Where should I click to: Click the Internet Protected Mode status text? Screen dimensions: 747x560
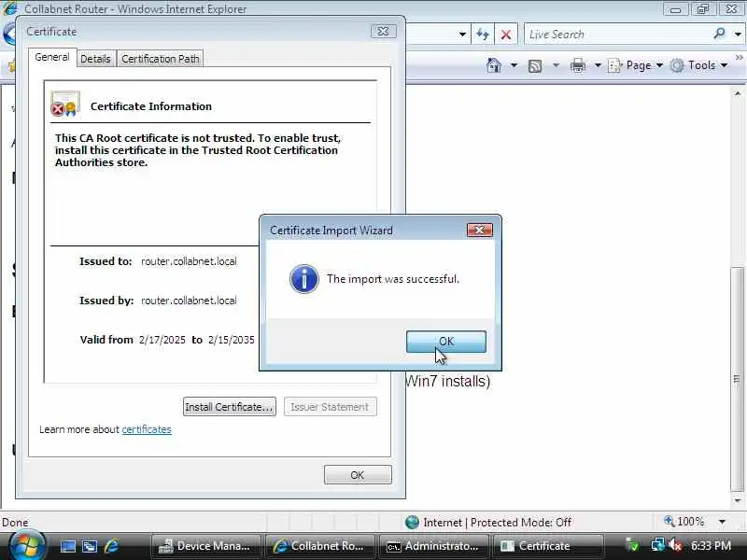(x=497, y=523)
